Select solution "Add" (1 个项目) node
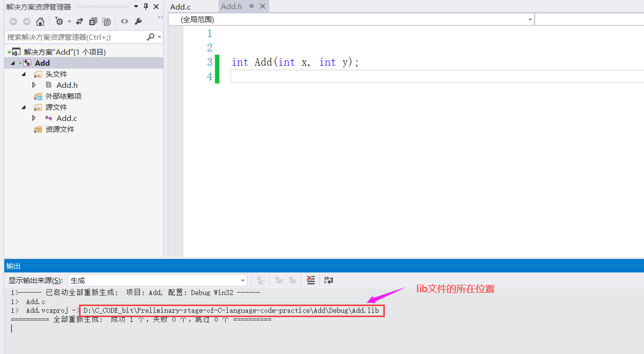Viewport: 644px width, 354px height. point(65,52)
